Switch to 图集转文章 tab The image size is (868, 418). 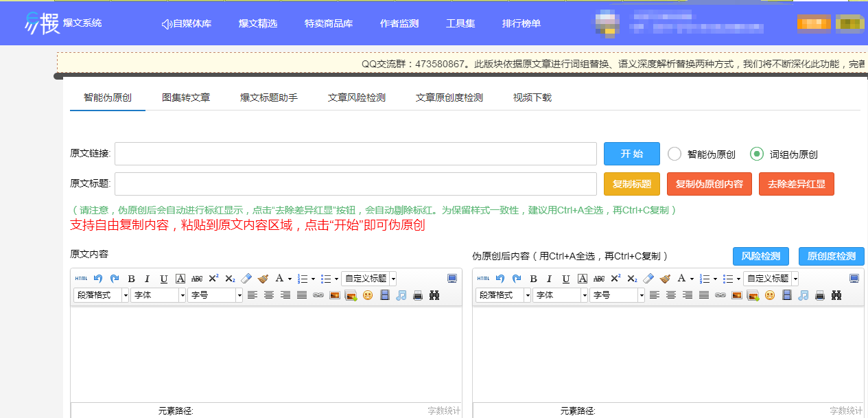click(186, 98)
